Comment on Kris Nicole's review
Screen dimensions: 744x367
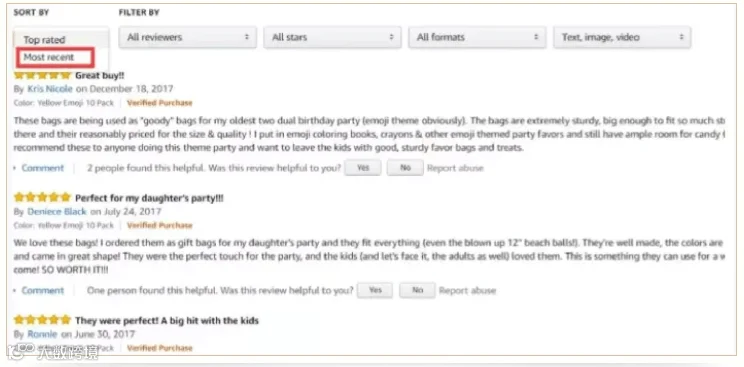(43, 168)
